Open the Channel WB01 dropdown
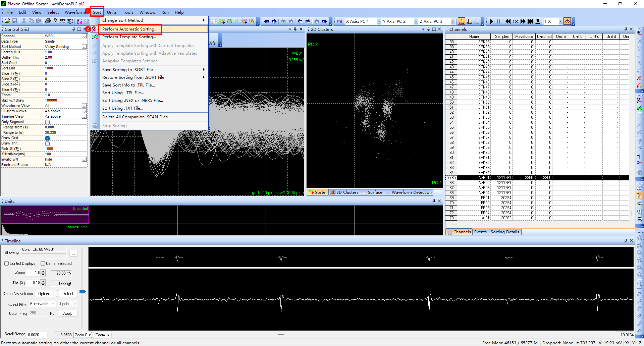The height and width of the screenshot is (346, 644). (84, 36)
